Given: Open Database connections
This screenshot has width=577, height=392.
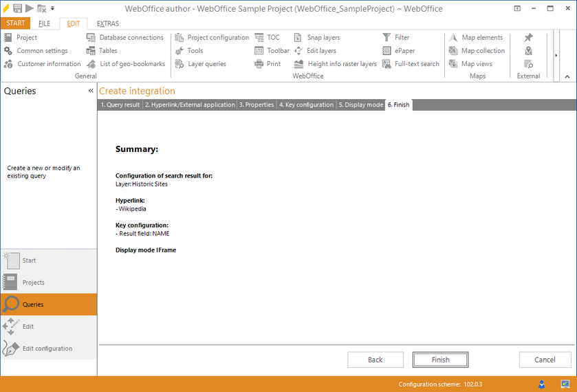Looking at the screenshot, I should (125, 37).
